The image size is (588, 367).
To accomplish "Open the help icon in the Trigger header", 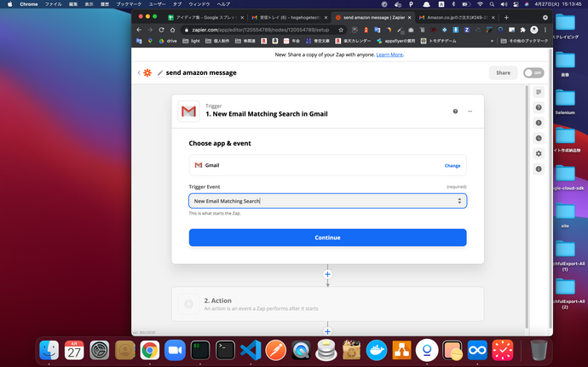I will point(455,112).
